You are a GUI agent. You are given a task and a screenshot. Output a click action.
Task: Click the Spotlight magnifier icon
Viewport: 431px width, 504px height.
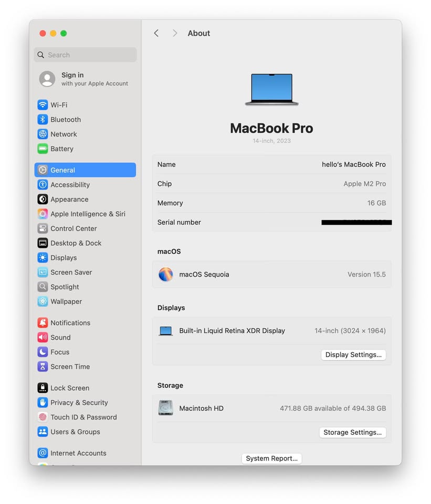tap(43, 287)
